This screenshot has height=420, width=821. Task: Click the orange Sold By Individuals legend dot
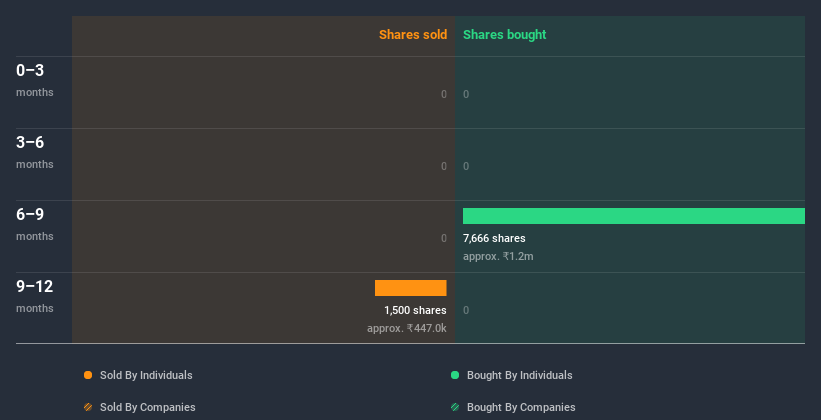[88, 375]
